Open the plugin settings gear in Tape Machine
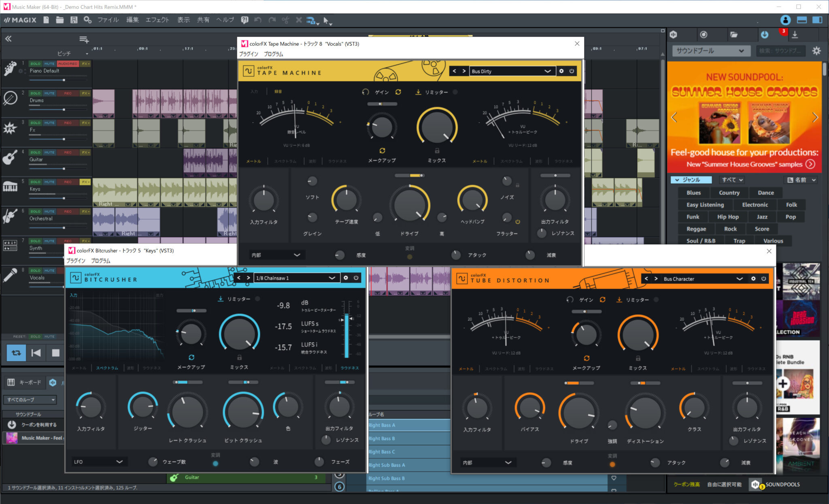The height and width of the screenshot is (504, 829). pyautogui.click(x=562, y=71)
